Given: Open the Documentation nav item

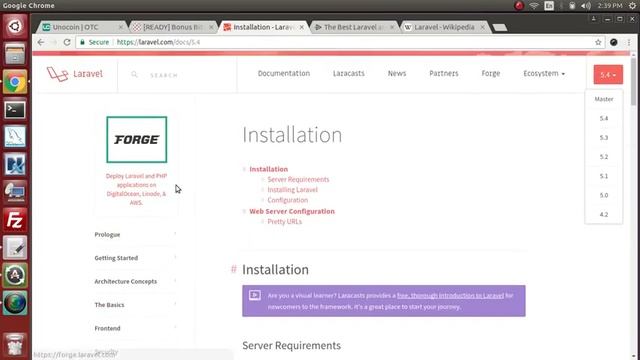Looking at the screenshot, I should 284,73.
